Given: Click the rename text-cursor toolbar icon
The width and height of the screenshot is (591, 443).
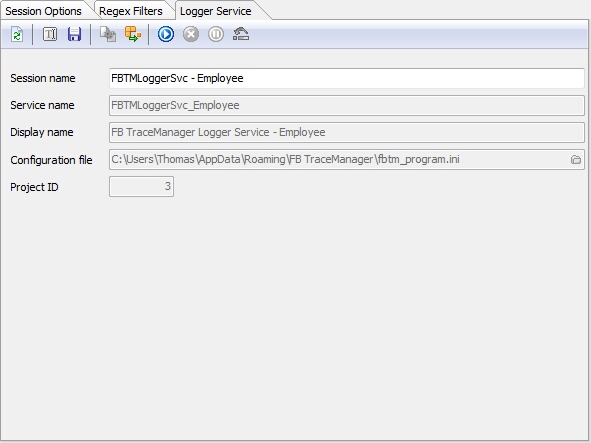Looking at the screenshot, I should pos(50,34).
